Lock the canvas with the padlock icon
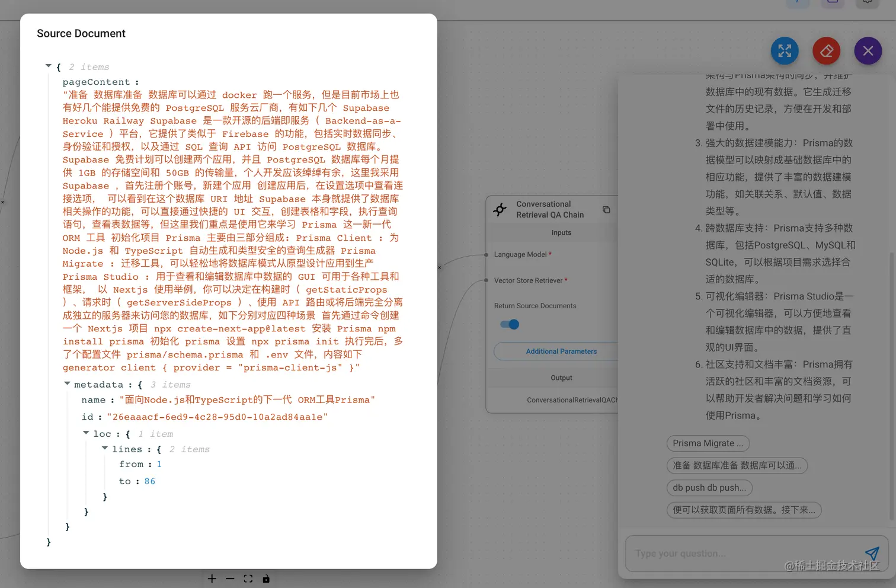This screenshot has width=896, height=588. pos(266,579)
